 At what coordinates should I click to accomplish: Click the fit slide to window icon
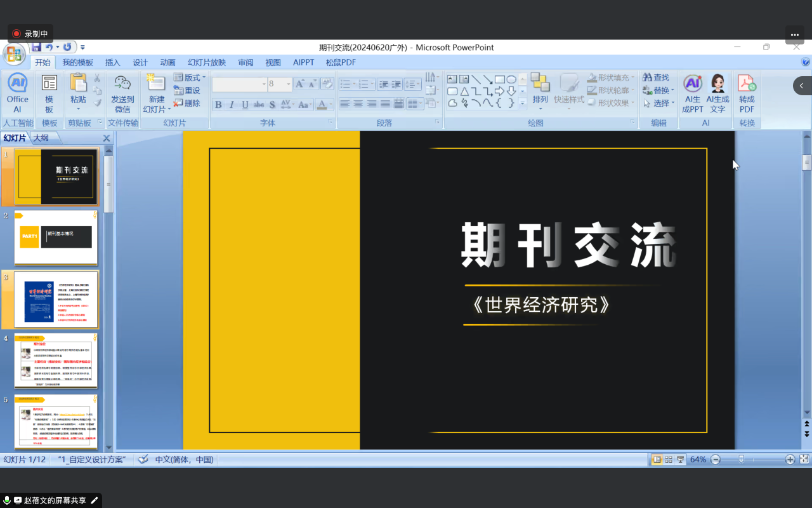point(804,459)
